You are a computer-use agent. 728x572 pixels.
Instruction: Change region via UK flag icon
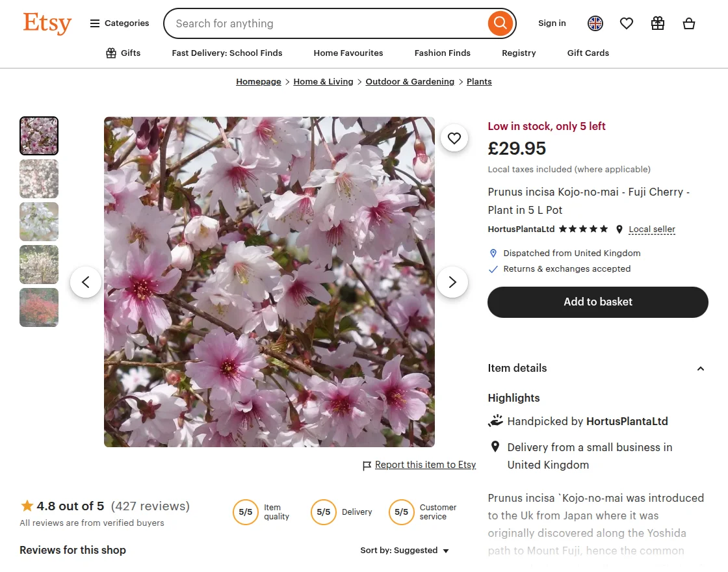595,23
